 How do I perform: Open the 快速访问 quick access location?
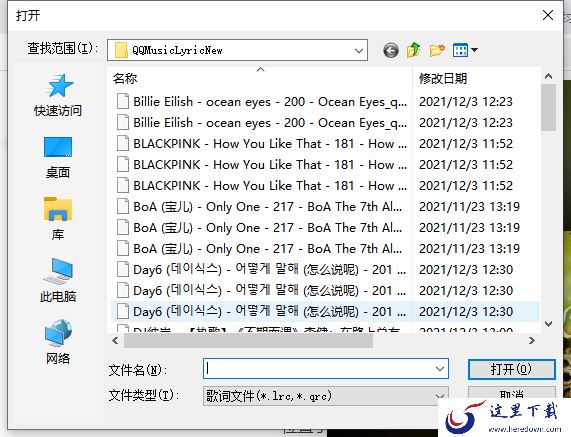pos(58,95)
